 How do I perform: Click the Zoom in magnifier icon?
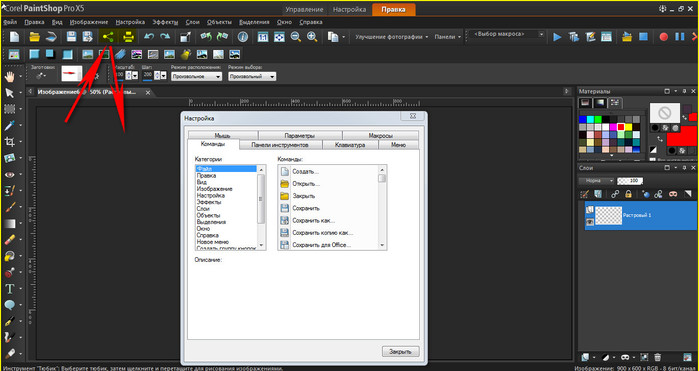click(312, 37)
